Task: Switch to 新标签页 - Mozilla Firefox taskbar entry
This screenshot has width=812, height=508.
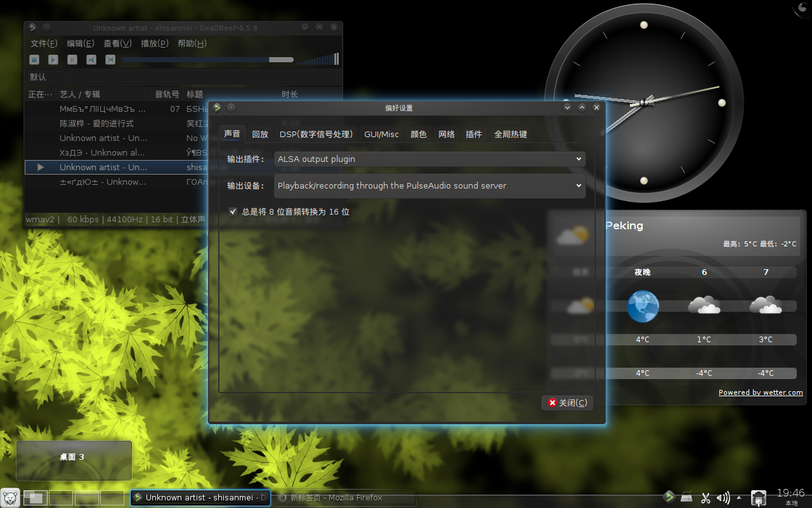Action: pyautogui.click(x=345, y=498)
